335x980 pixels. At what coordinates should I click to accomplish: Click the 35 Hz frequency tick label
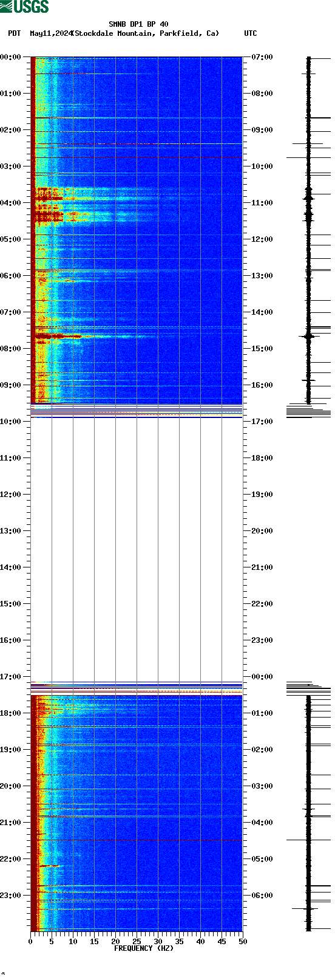point(179,942)
